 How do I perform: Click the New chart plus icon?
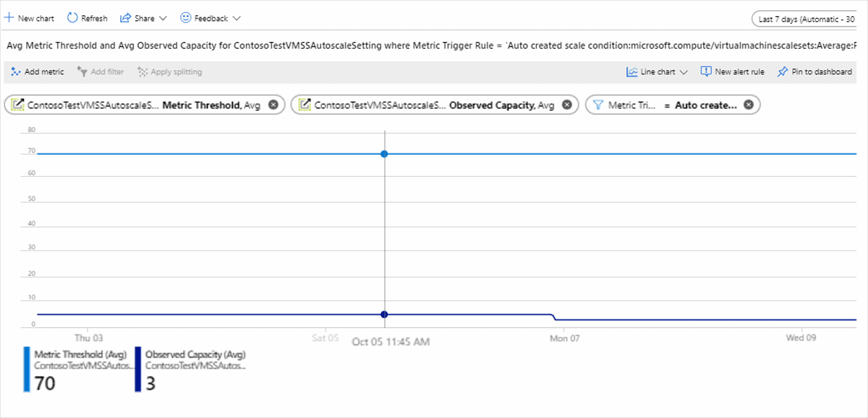[x=9, y=18]
